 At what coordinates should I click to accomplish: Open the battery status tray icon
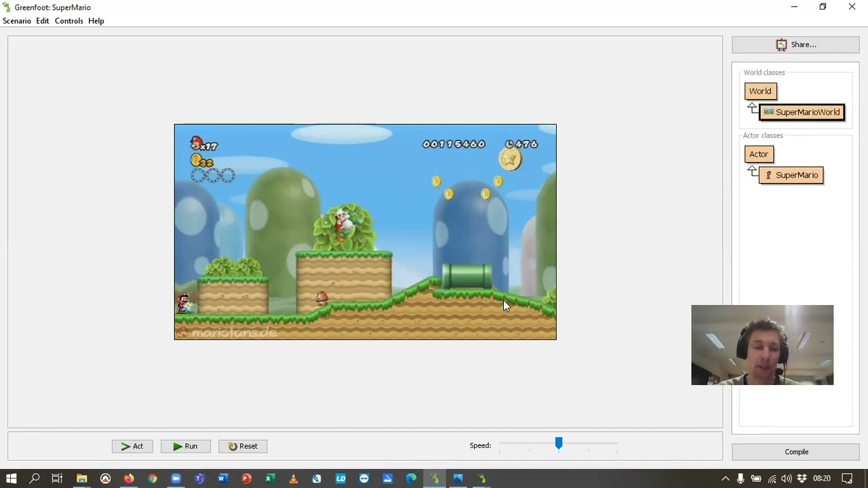coord(756,479)
